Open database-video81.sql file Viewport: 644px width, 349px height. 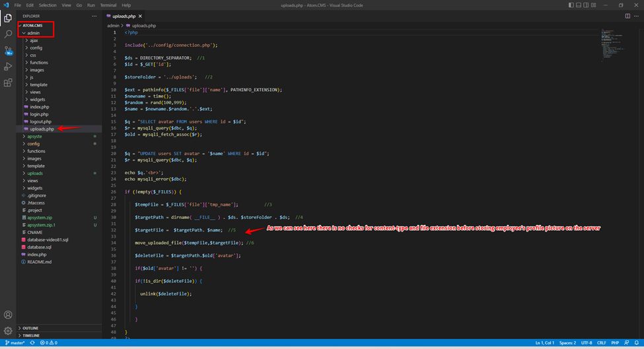pyautogui.click(x=59, y=239)
